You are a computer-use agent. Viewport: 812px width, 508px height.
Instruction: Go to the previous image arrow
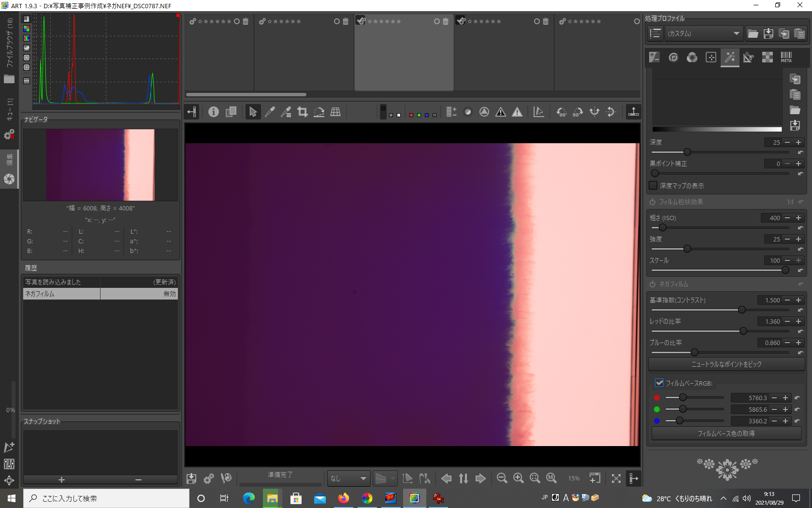[x=447, y=478]
